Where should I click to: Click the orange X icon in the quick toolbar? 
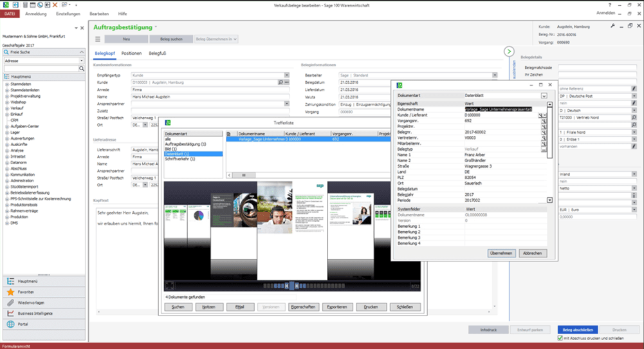pos(55,5)
